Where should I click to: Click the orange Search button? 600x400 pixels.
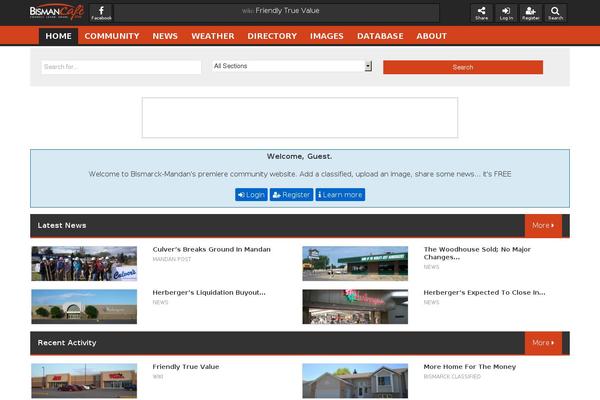pos(463,67)
